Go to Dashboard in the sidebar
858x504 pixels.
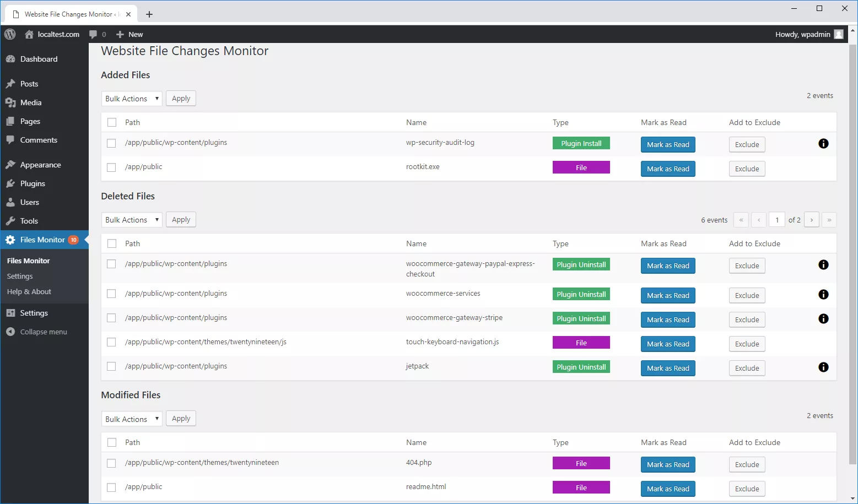(39, 59)
